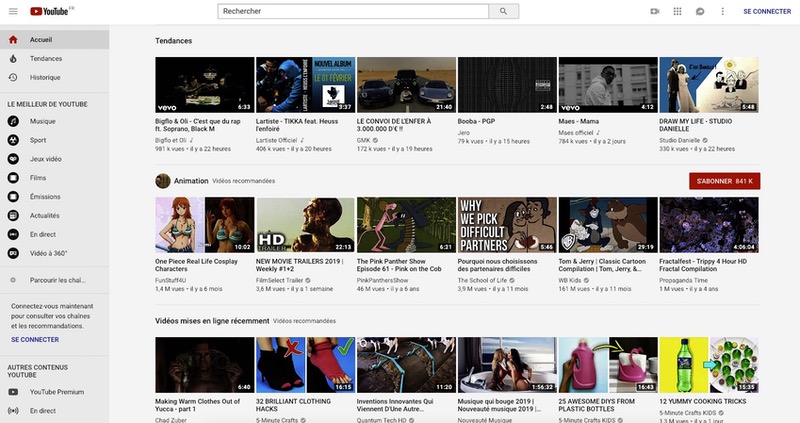Open the Animation channel title

pos(191,181)
